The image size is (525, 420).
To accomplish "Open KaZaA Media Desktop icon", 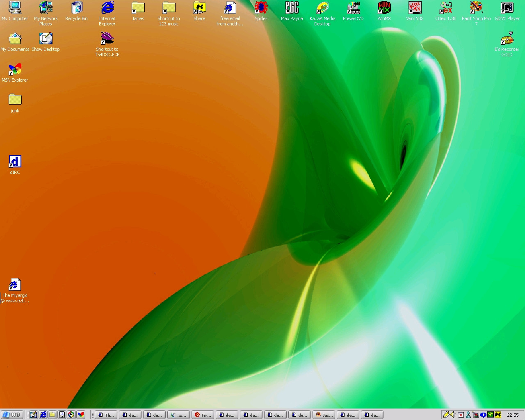I will [322, 14].
